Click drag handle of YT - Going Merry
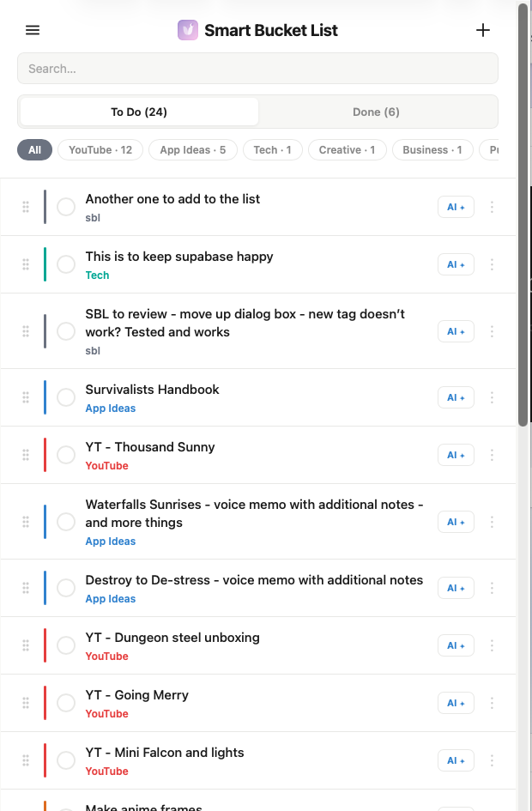The image size is (532, 811). (x=26, y=702)
